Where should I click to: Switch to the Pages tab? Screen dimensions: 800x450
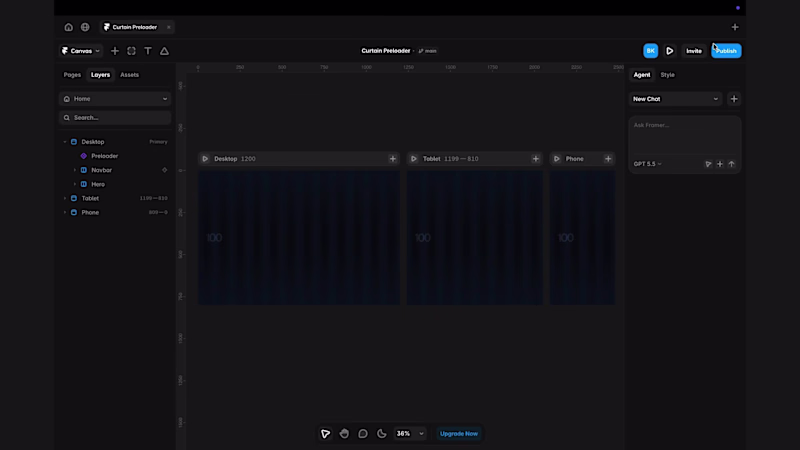72,75
